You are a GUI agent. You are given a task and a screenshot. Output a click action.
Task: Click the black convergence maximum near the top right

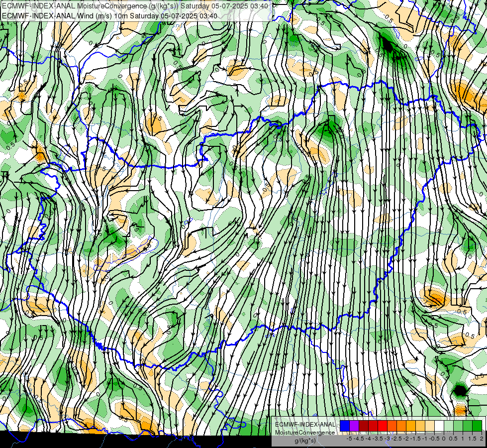pos(388,45)
